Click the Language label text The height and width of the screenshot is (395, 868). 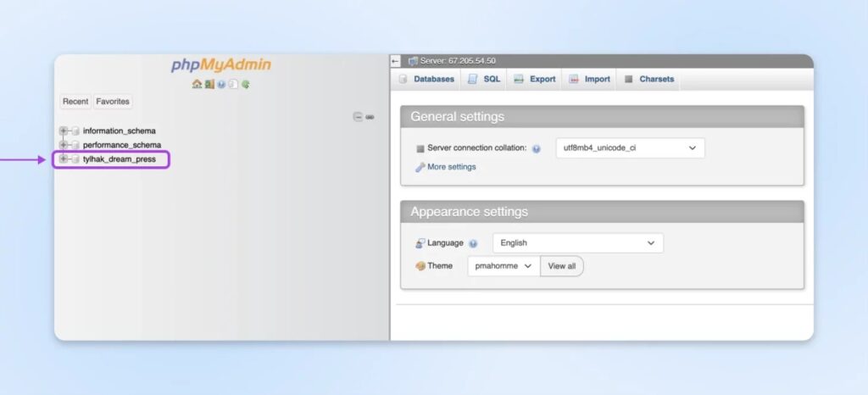coord(445,243)
